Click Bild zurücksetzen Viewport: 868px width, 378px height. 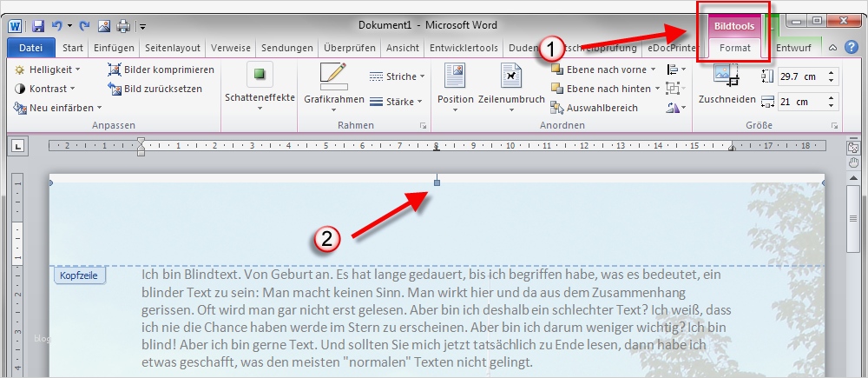155,88
